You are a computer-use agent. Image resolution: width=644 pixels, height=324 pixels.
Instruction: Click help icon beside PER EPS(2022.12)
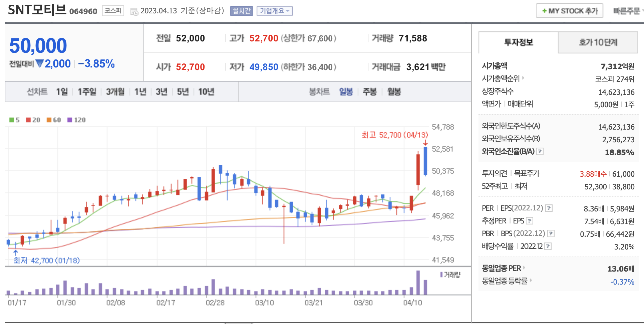pyautogui.click(x=549, y=208)
